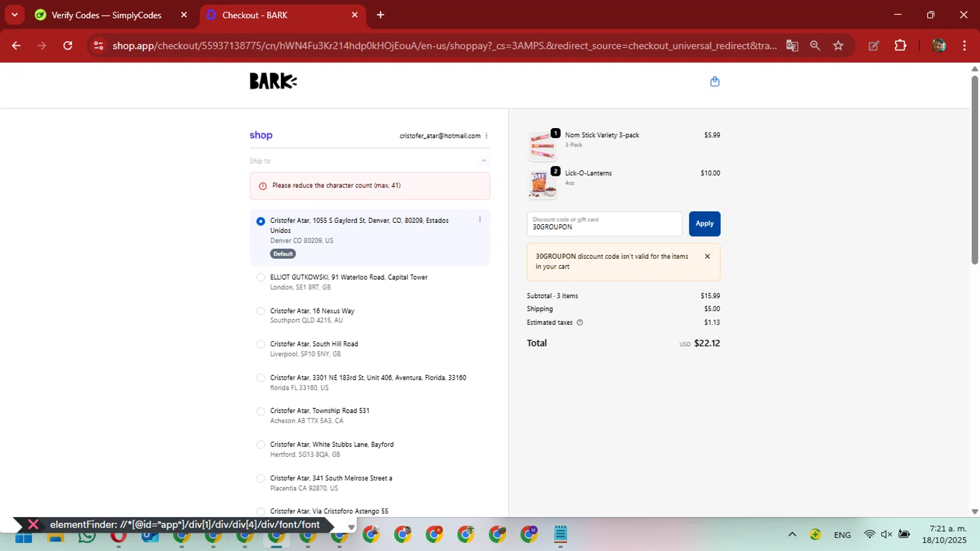Show hidden system tray icons
This screenshot has height=551, width=980.
792,534
